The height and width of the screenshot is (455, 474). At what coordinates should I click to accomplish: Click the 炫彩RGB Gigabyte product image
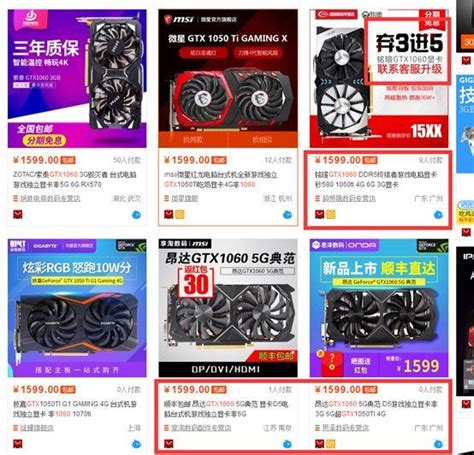click(77, 308)
